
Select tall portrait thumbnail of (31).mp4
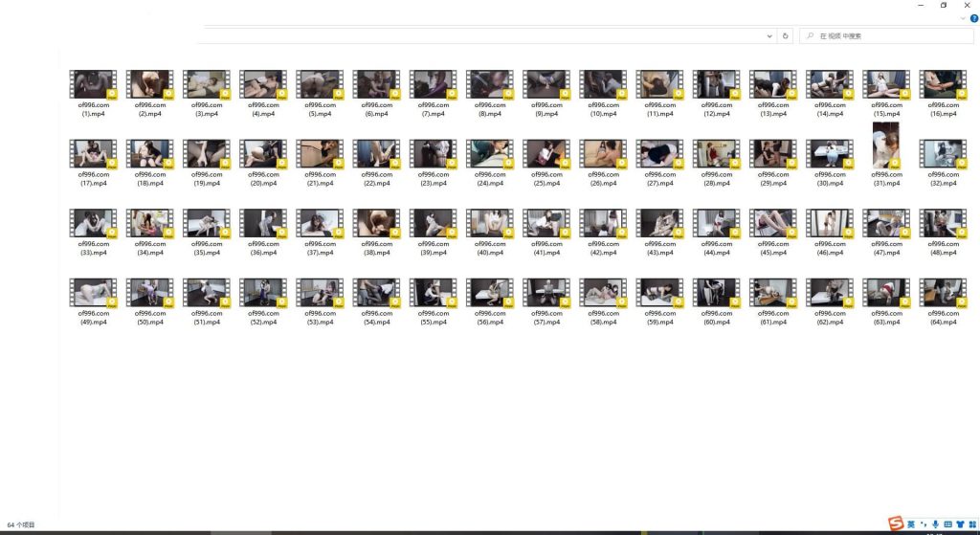point(886,145)
